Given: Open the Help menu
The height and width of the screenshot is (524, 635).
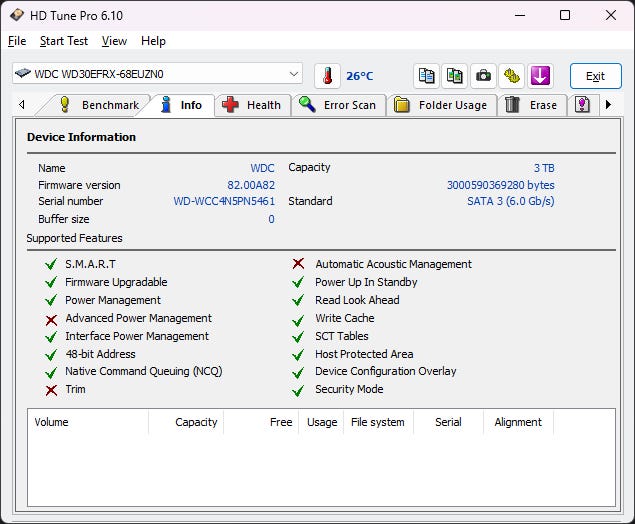Looking at the screenshot, I should pyautogui.click(x=153, y=41).
